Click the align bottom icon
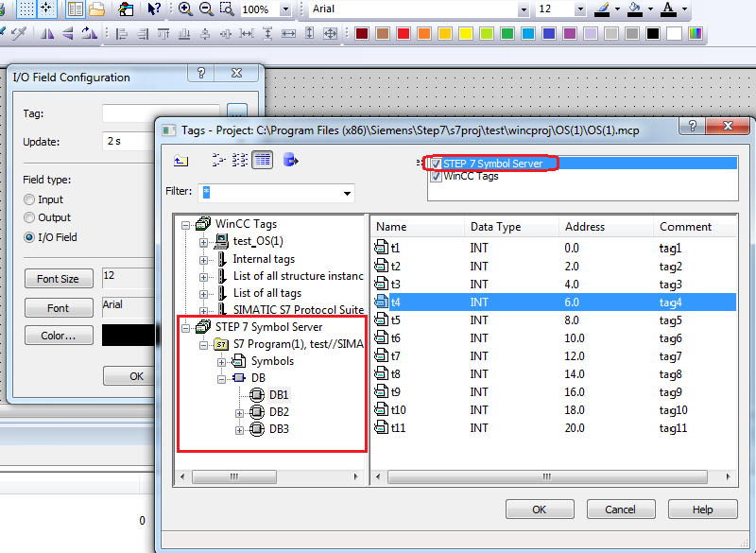The height and width of the screenshot is (553, 756). point(184,34)
